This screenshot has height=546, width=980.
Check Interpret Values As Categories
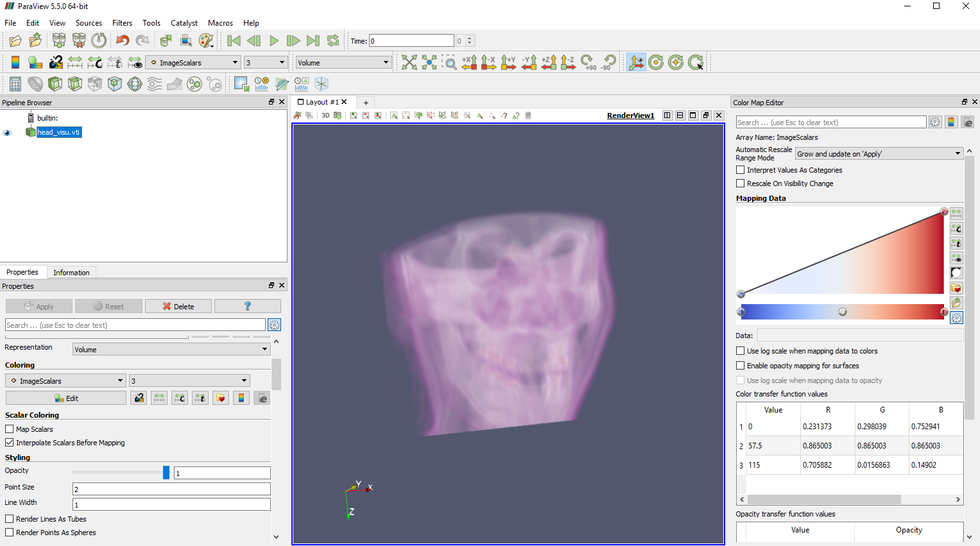tap(740, 169)
